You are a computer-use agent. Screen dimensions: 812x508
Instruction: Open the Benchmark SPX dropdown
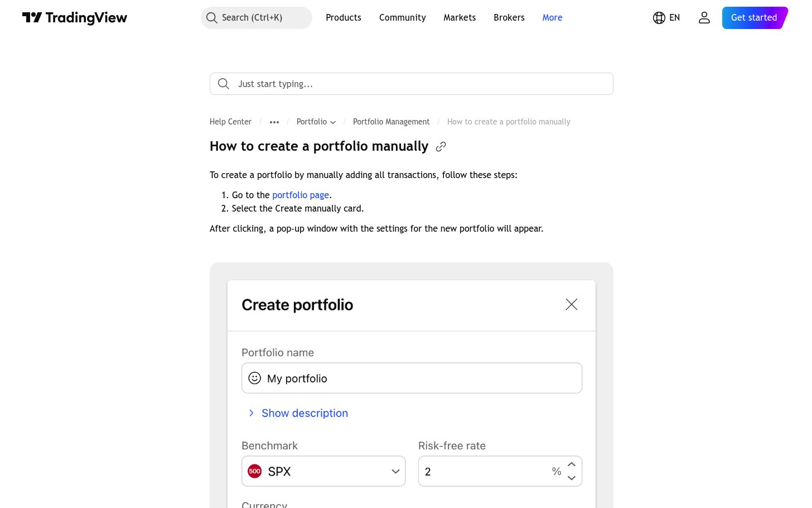click(x=323, y=471)
